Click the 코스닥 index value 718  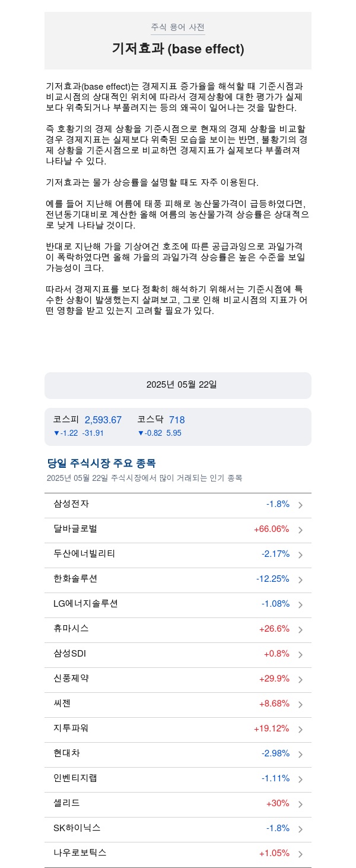point(177,420)
